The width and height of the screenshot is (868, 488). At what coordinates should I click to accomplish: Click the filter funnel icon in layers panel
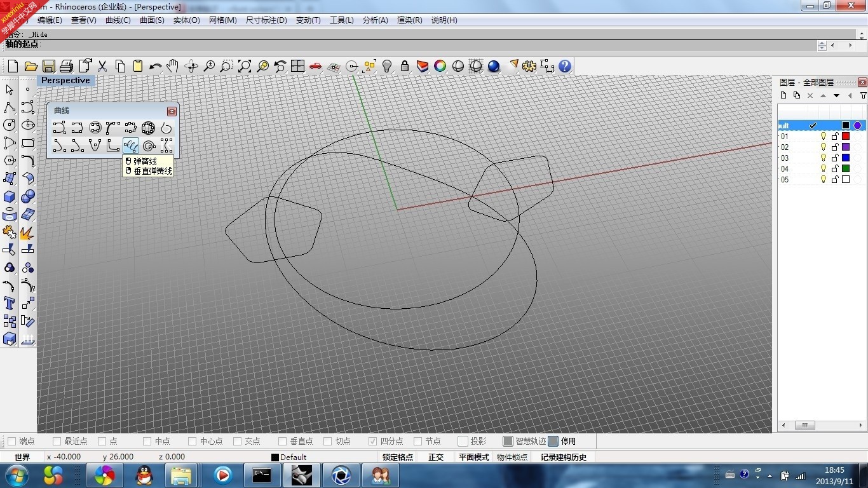(863, 95)
